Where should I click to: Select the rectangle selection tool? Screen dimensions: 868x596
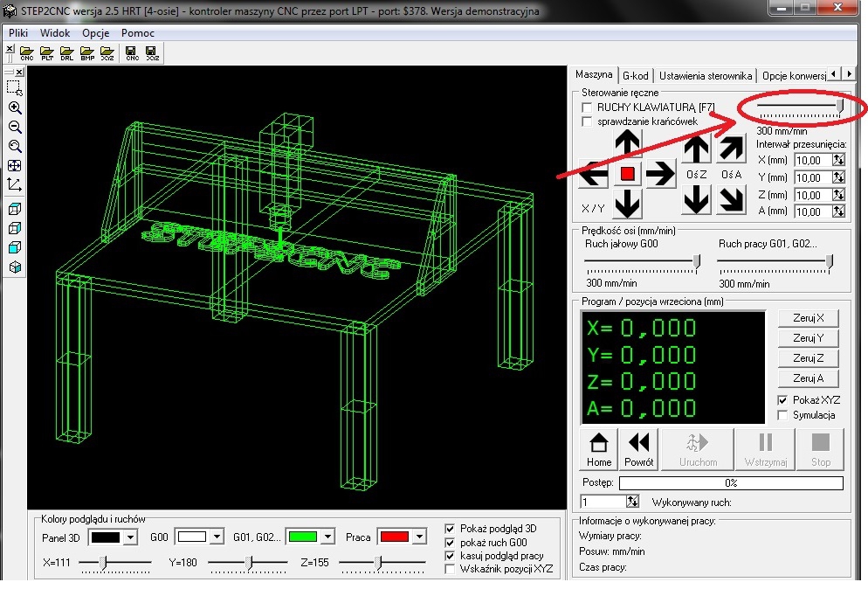[x=14, y=88]
